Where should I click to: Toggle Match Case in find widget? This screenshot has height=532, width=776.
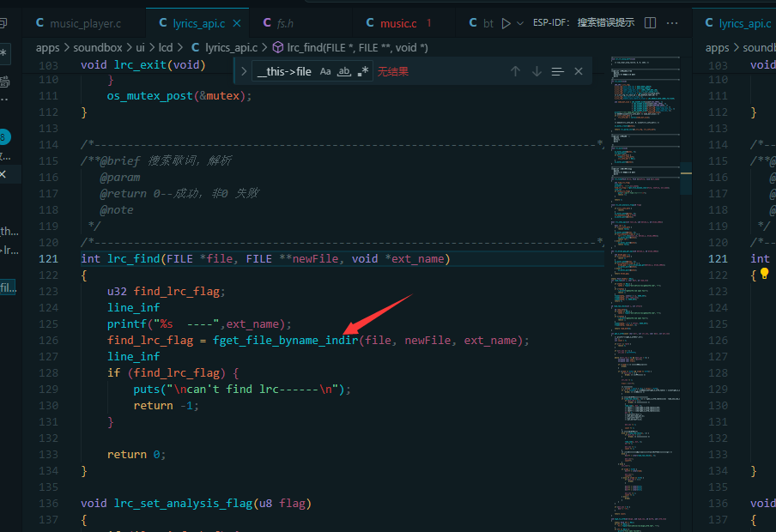tap(325, 71)
